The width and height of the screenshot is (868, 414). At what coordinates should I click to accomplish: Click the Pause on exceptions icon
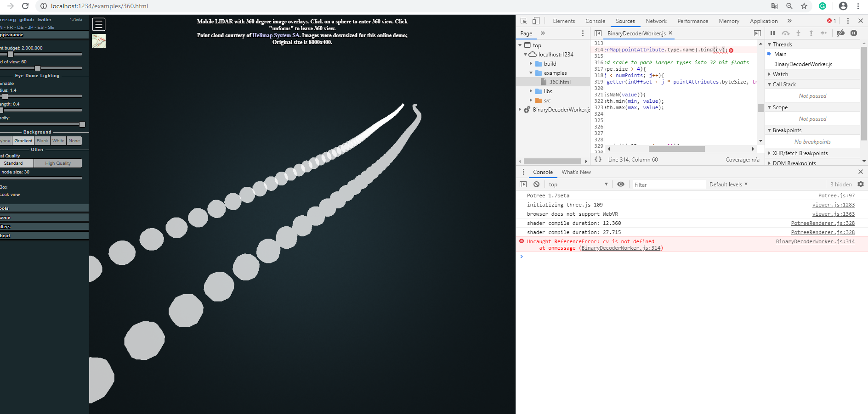click(x=854, y=33)
